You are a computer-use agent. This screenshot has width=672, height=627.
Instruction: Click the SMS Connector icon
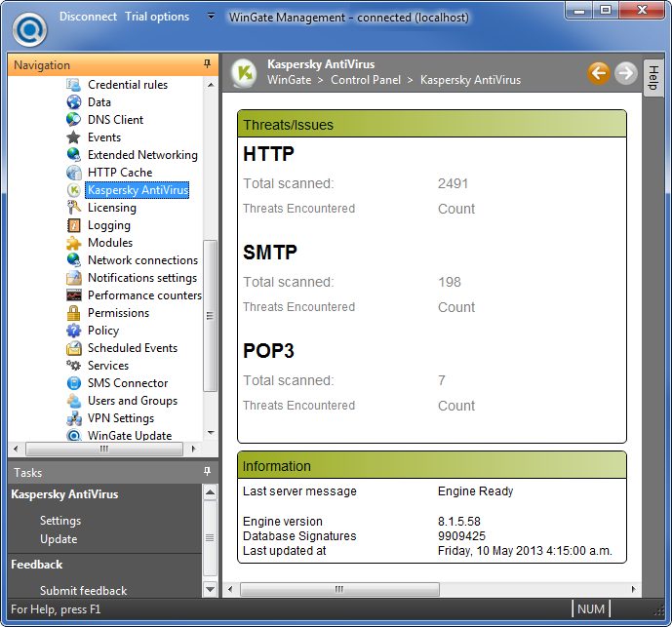click(74, 383)
